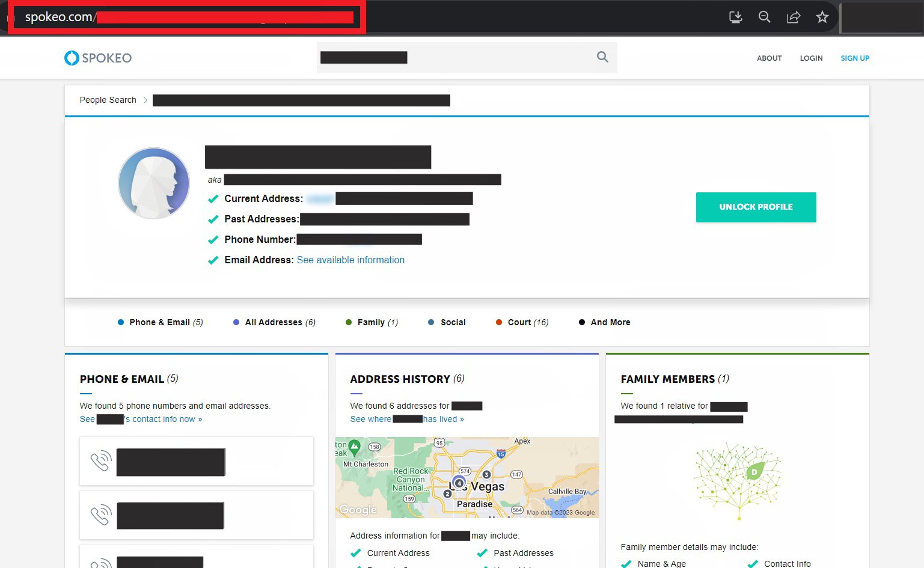This screenshot has width=924, height=568.
Task: Click the Current Address checkmark icon in profile
Action: click(213, 199)
